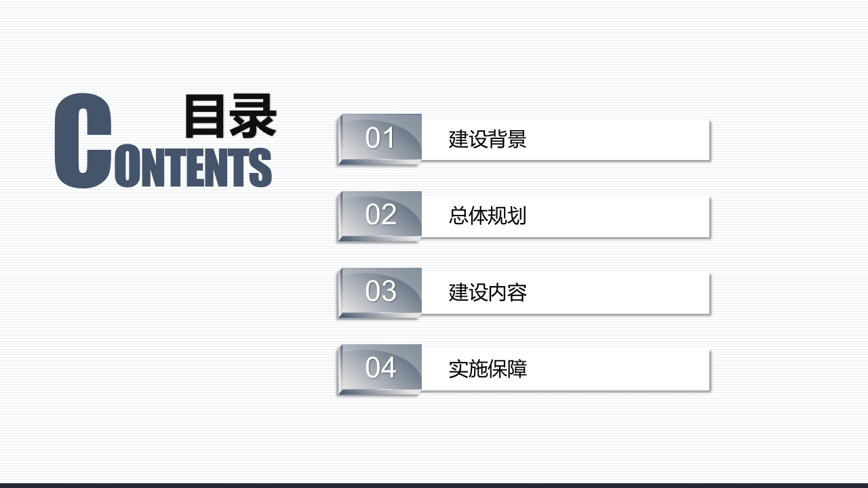The image size is (868, 488).
Task: Select the 录 character in the heading
Action: point(254,117)
